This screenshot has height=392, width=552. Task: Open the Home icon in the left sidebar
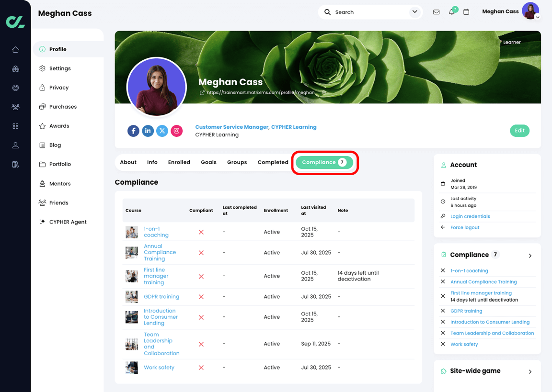15,49
